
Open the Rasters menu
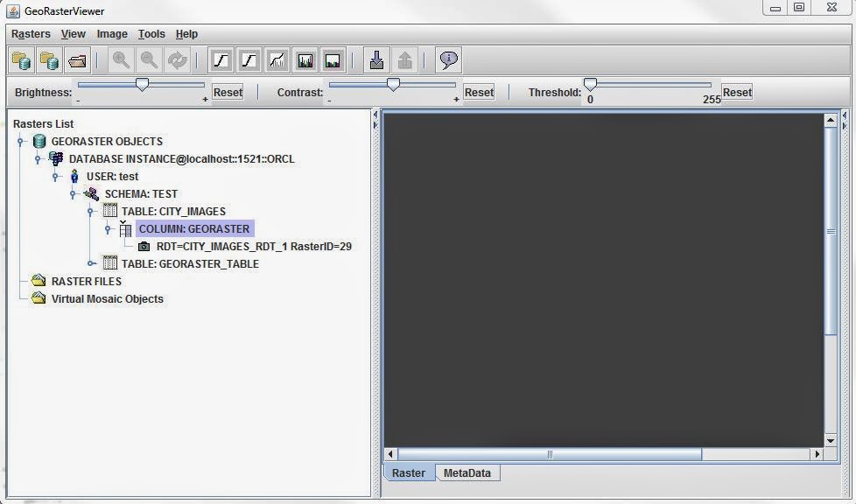32,34
